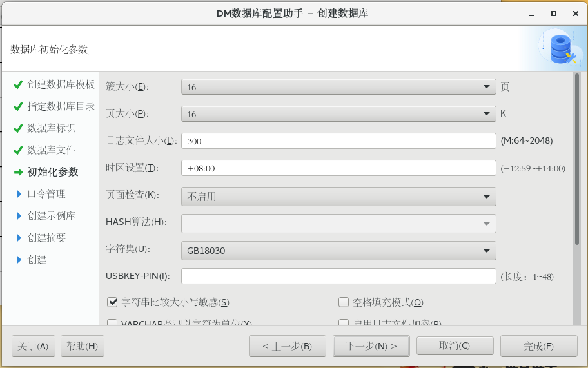This screenshot has height=368, width=588.
Task: Click the vertical scrollbar of the parameters panel
Action: click(x=577, y=159)
